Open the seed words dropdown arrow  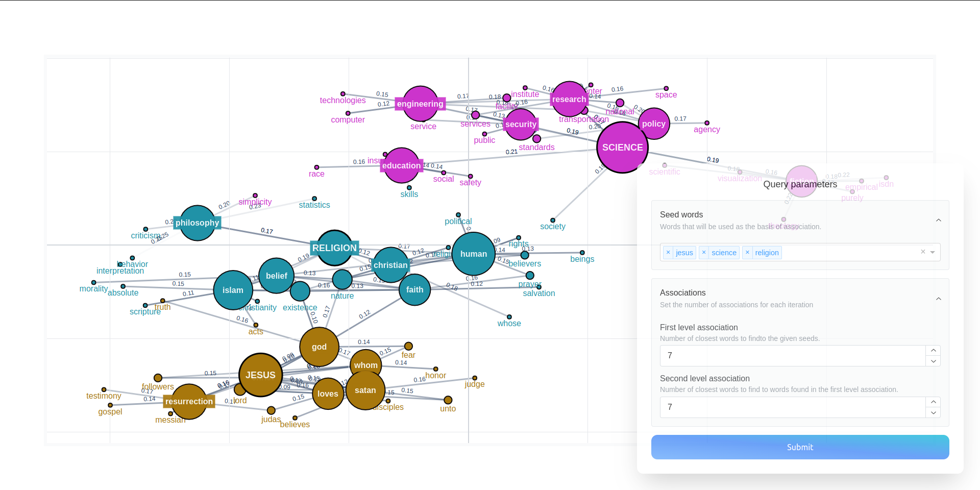933,252
